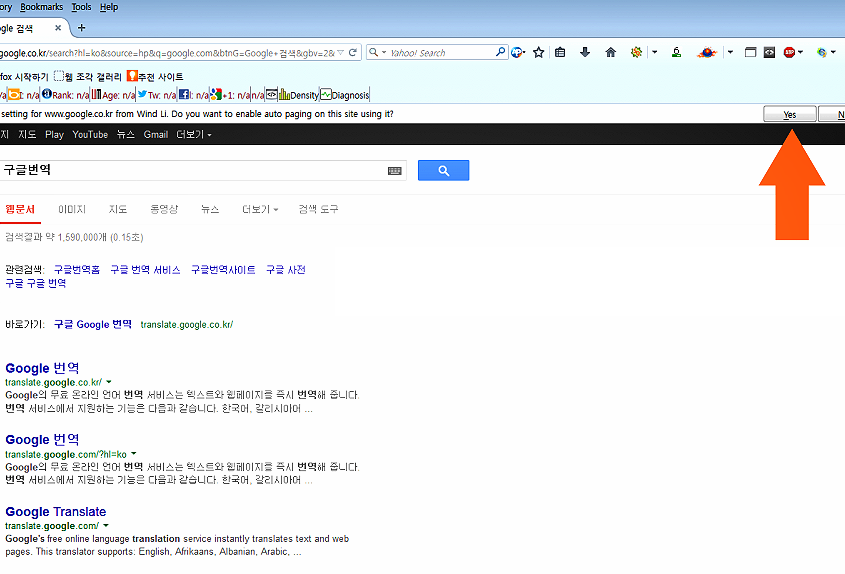The image size is (845, 574).
Task: Open the Google Translate result title
Action: click(56, 511)
